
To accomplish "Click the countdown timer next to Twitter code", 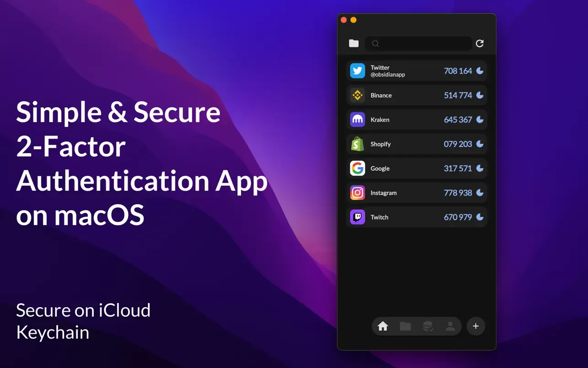I will tap(479, 70).
